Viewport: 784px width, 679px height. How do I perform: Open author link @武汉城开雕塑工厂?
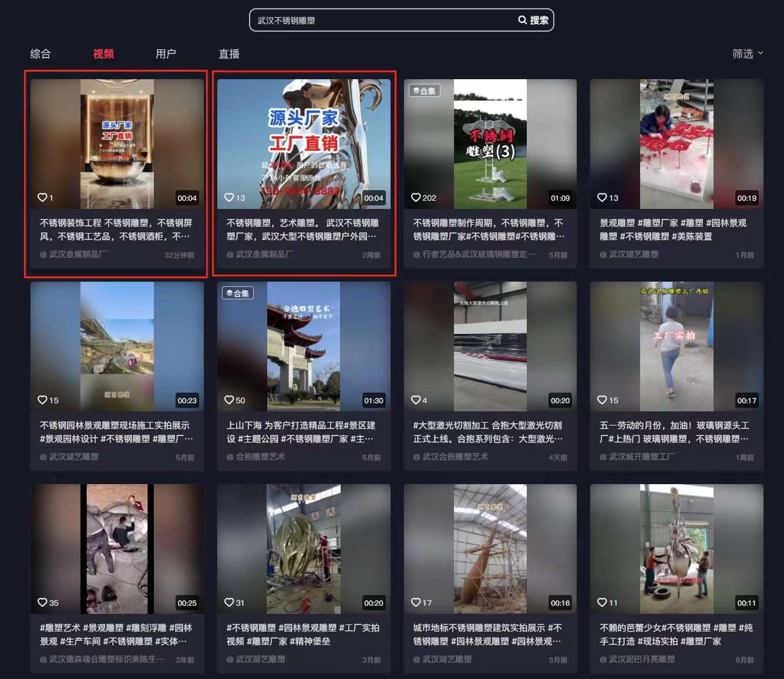click(x=641, y=457)
